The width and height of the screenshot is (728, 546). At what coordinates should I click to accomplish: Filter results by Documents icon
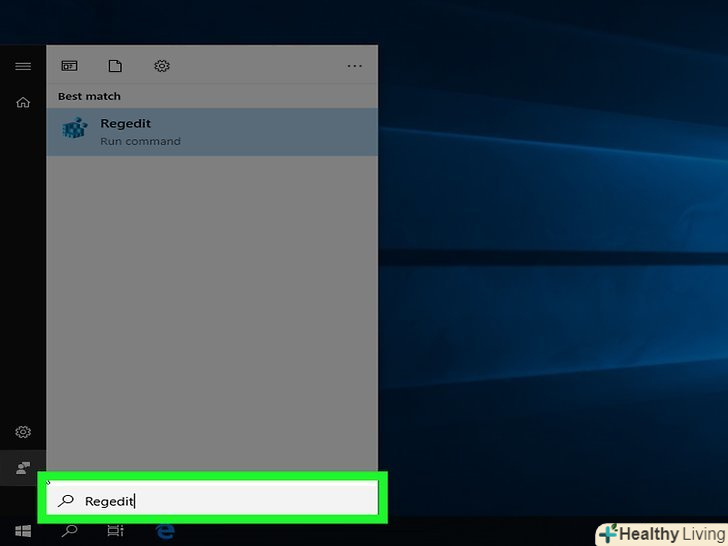click(x=115, y=66)
